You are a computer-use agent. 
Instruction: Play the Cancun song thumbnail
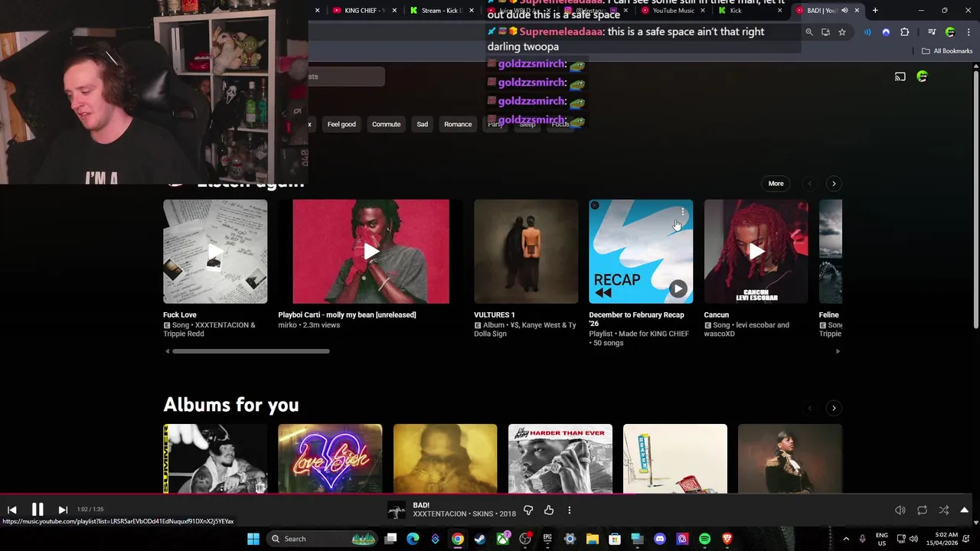[x=756, y=252]
